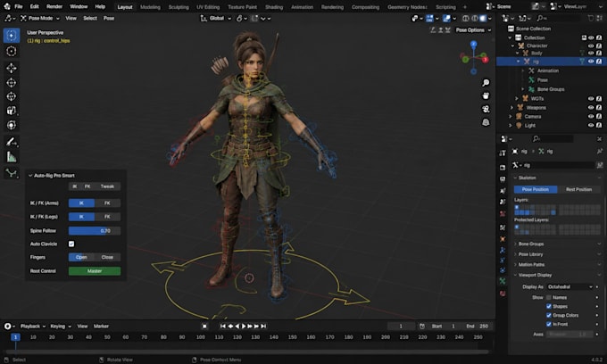This screenshot has width=607, height=364.
Task: Select the Cursor tool in toolbar
Action: (12, 51)
